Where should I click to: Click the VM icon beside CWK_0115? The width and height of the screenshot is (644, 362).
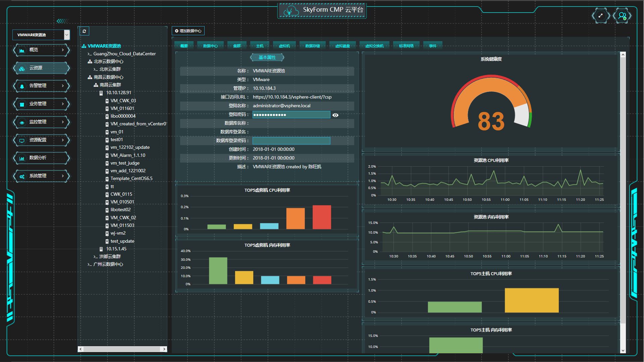(107, 194)
